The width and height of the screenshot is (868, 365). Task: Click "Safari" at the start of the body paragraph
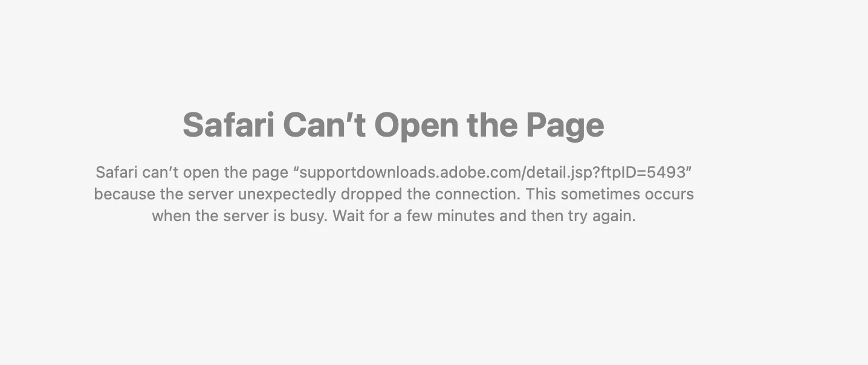point(117,172)
